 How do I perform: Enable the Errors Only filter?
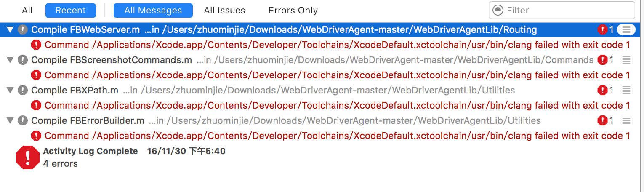[x=293, y=10]
